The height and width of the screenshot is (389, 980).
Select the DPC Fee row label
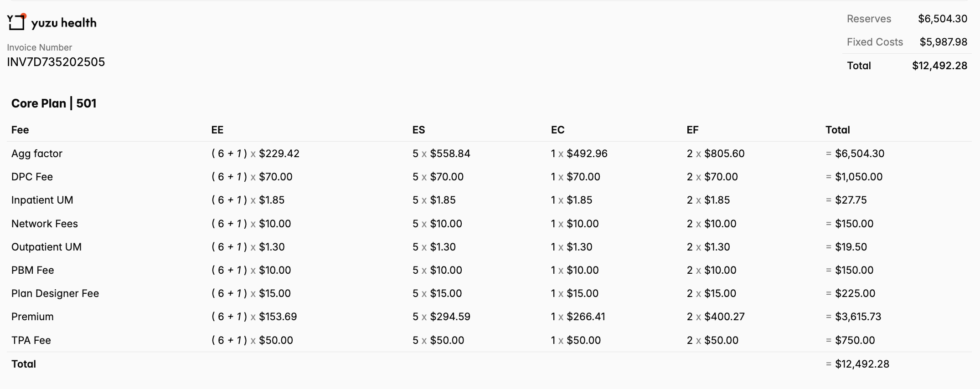(x=32, y=177)
